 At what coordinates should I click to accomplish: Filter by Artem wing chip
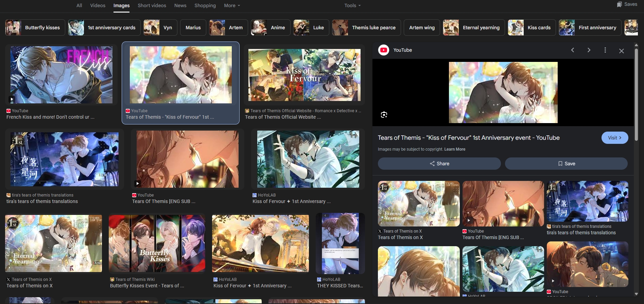pyautogui.click(x=422, y=28)
